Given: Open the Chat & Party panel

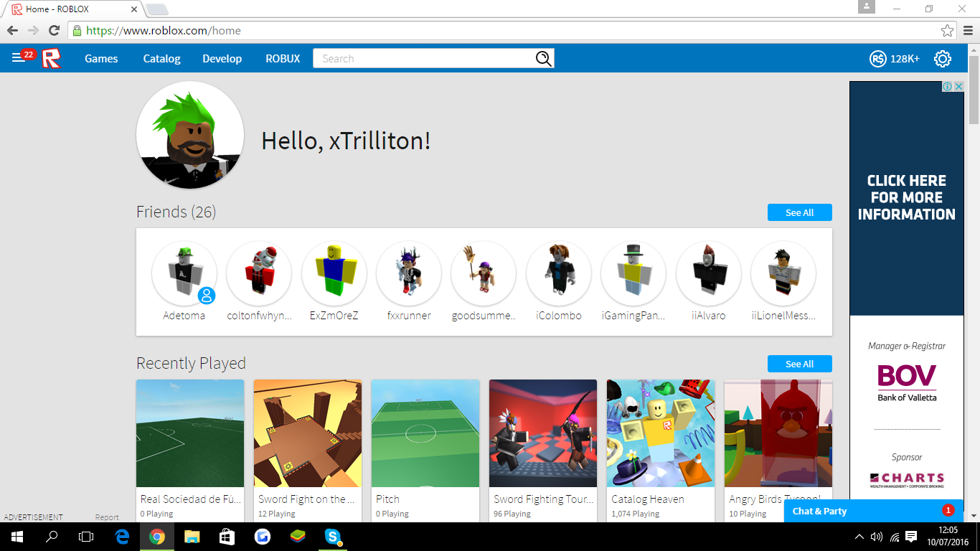Looking at the screenshot, I should tap(874, 511).
